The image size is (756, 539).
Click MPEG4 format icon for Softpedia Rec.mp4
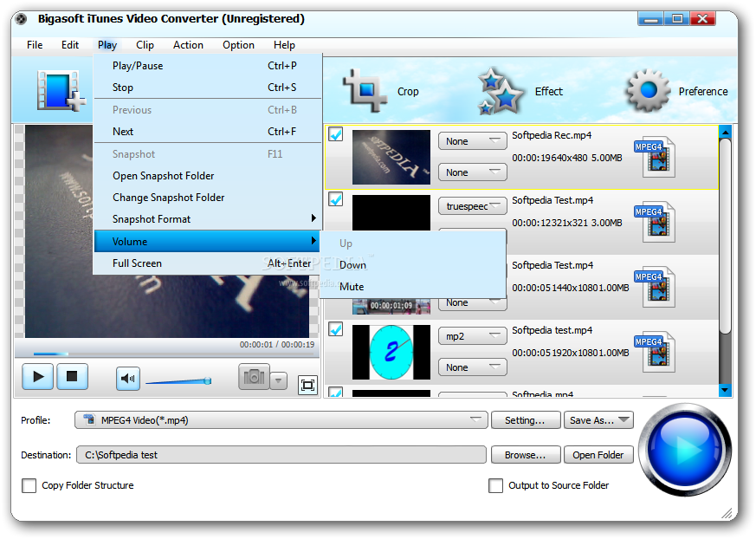pyautogui.click(x=655, y=156)
